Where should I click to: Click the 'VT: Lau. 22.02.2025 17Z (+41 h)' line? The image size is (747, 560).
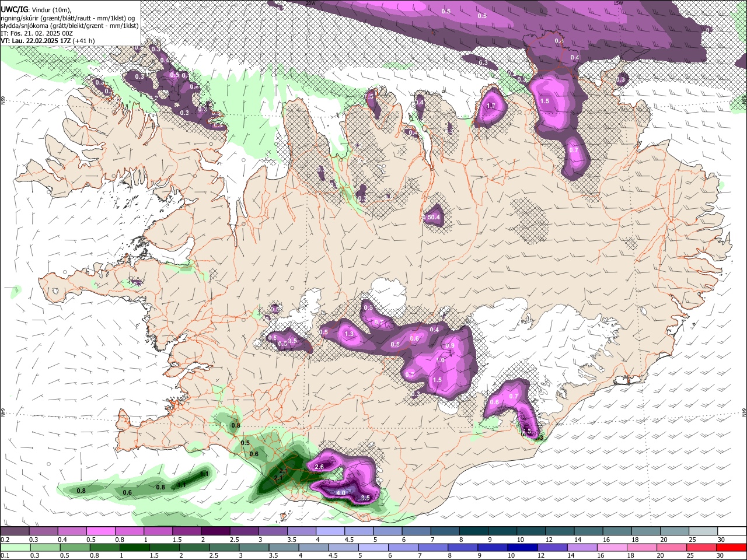(x=48, y=41)
